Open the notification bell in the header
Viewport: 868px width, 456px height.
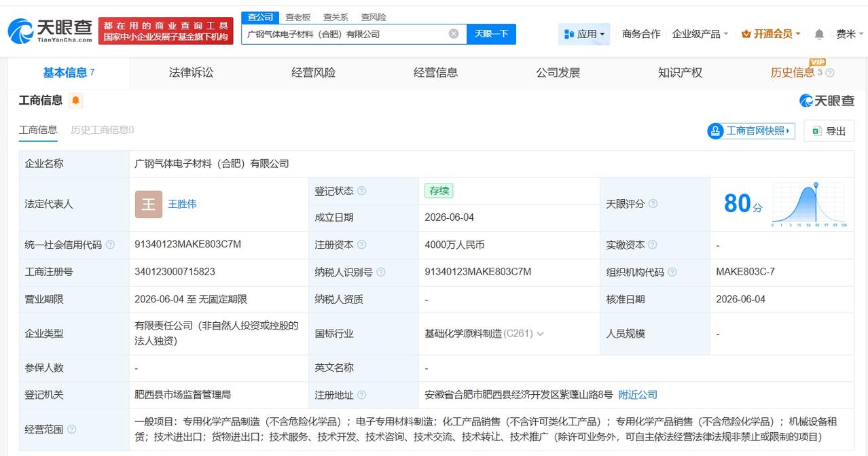(x=819, y=34)
